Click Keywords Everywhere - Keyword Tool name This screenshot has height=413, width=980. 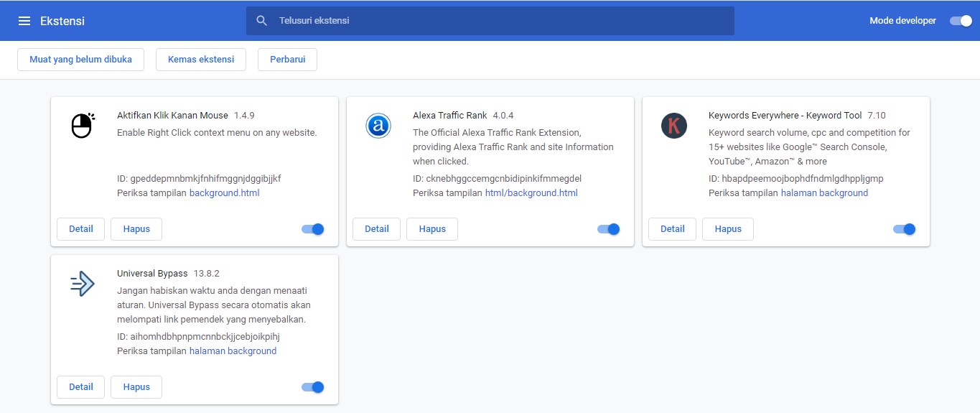785,115
